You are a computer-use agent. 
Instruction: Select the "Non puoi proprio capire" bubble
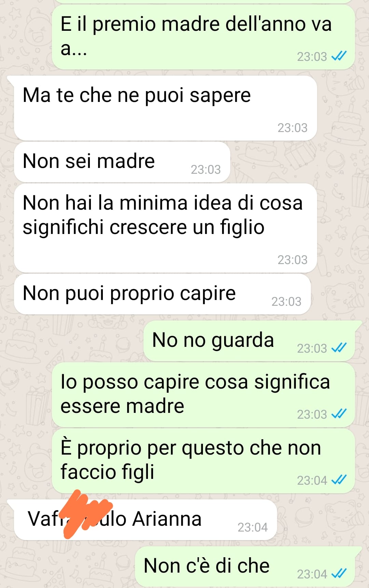[x=162, y=294]
